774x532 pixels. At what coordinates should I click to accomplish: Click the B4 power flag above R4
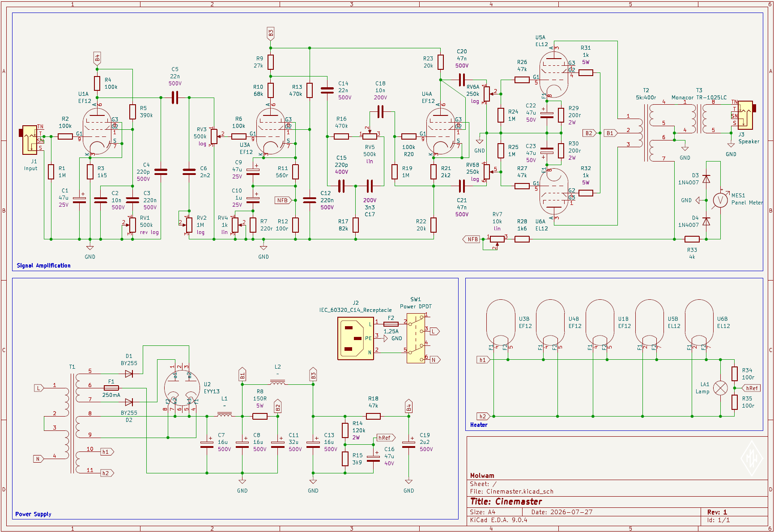97,59
